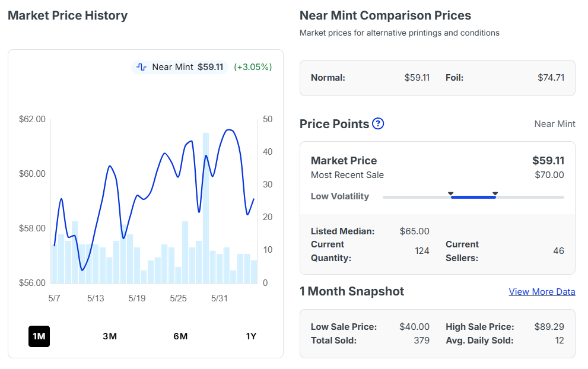Click the Low Volatility label

pos(340,196)
